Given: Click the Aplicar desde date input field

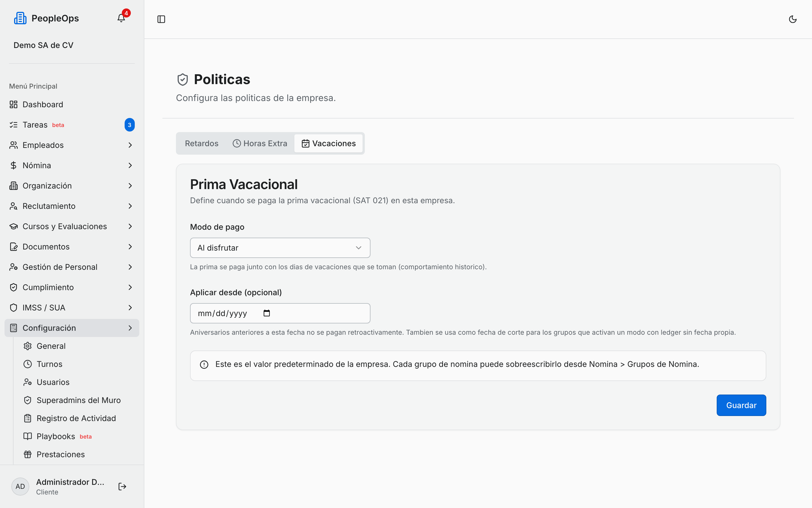Looking at the screenshot, I should pos(280,313).
